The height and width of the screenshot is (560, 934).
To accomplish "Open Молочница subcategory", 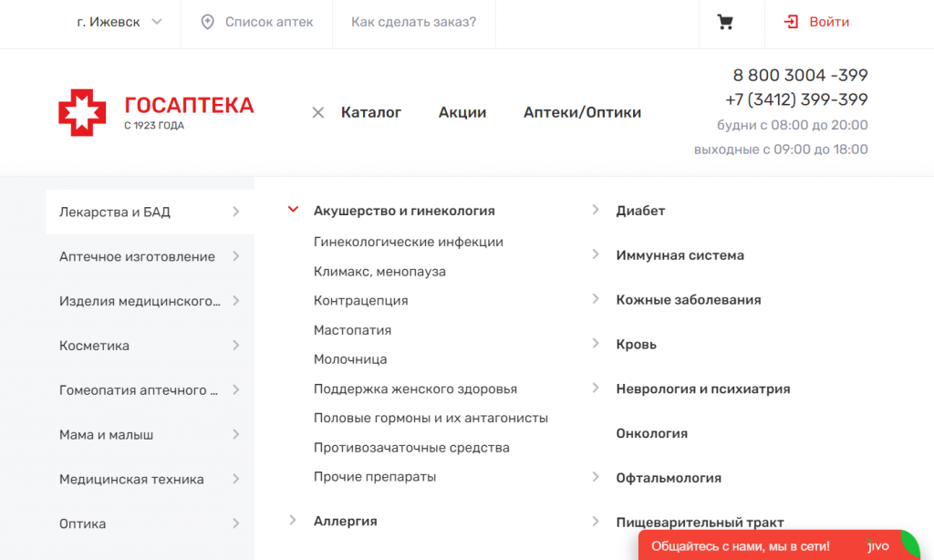I will tap(350, 359).
